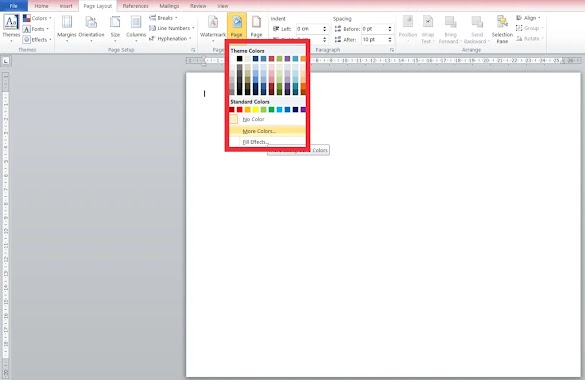Open the Paragraph dialog launcher
Image resolution: width=585 pixels, height=380 pixels.
coord(392,50)
